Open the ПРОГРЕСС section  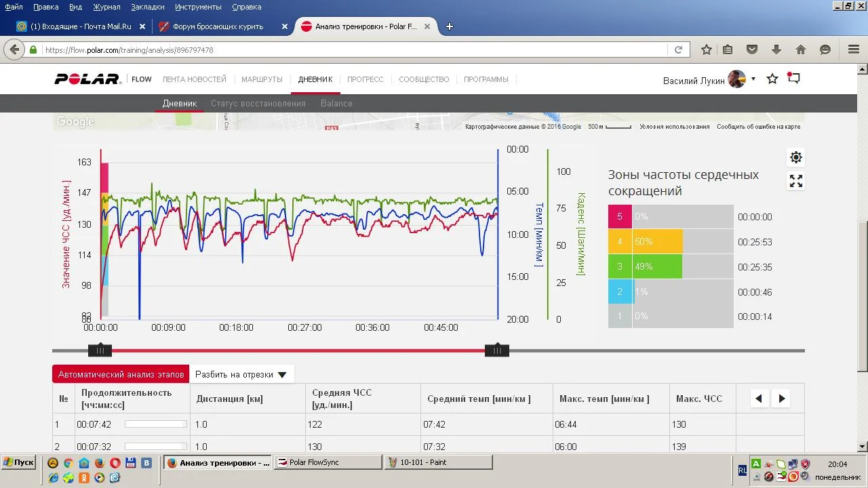tap(365, 79)
